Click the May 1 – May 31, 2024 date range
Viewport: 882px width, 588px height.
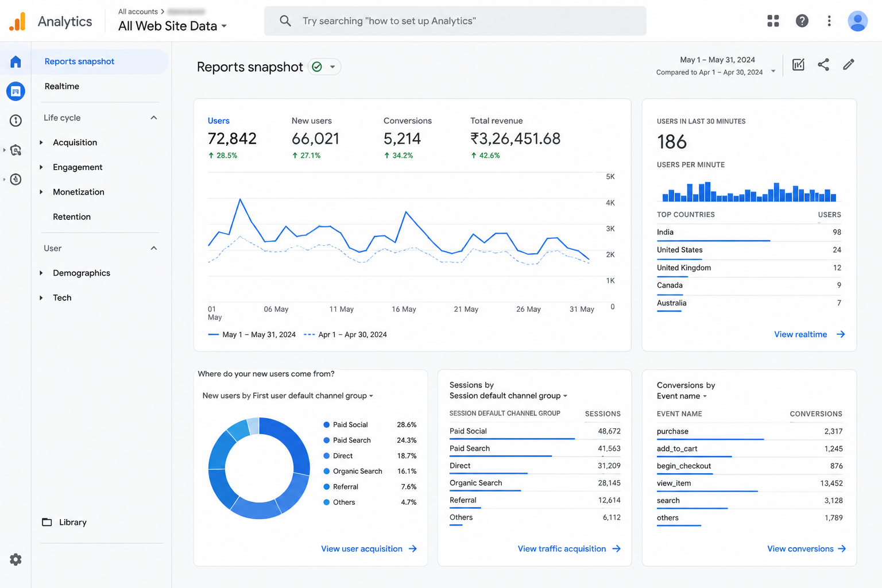pyautogui.click(x=717, y=60)
